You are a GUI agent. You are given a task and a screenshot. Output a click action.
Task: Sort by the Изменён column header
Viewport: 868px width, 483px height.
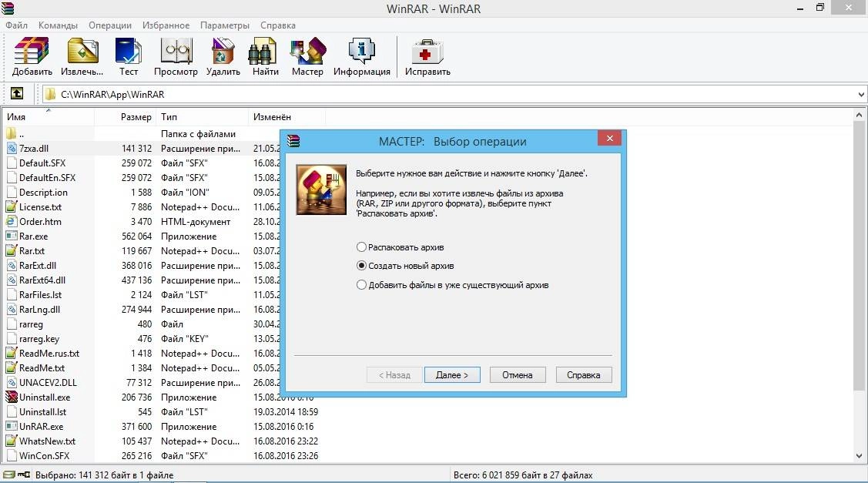click(287, 117)
